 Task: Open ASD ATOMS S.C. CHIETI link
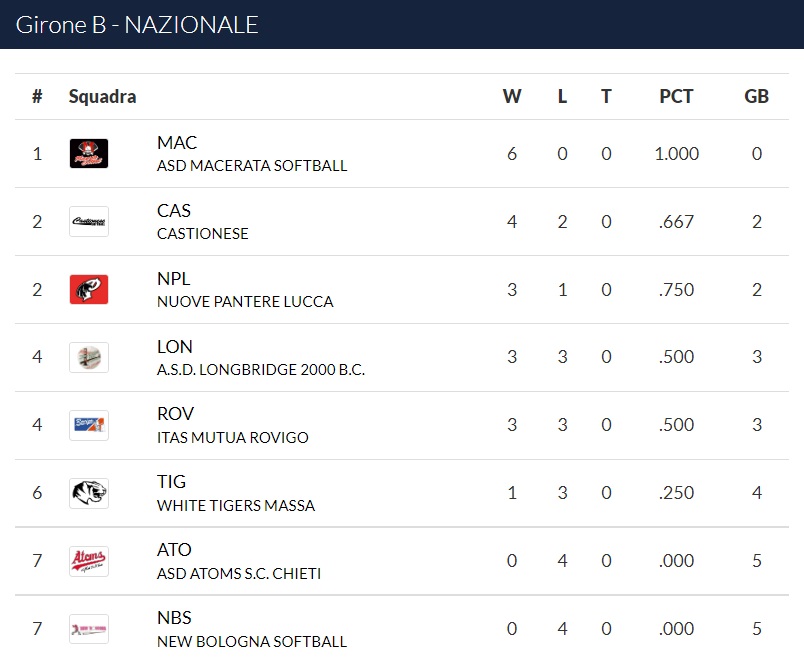coord(239,573)
